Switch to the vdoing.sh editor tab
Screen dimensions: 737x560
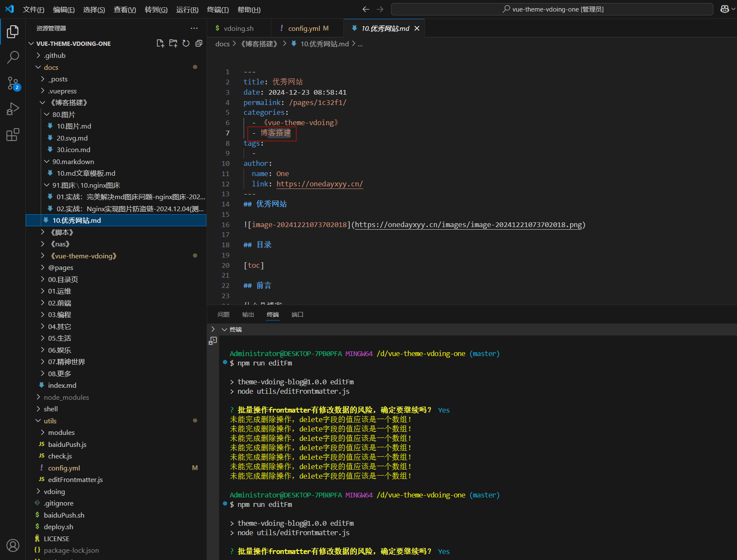tap(239, 28)
